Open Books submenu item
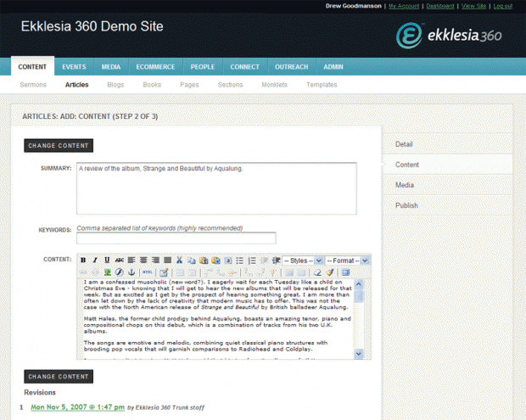 coord(152,85)
